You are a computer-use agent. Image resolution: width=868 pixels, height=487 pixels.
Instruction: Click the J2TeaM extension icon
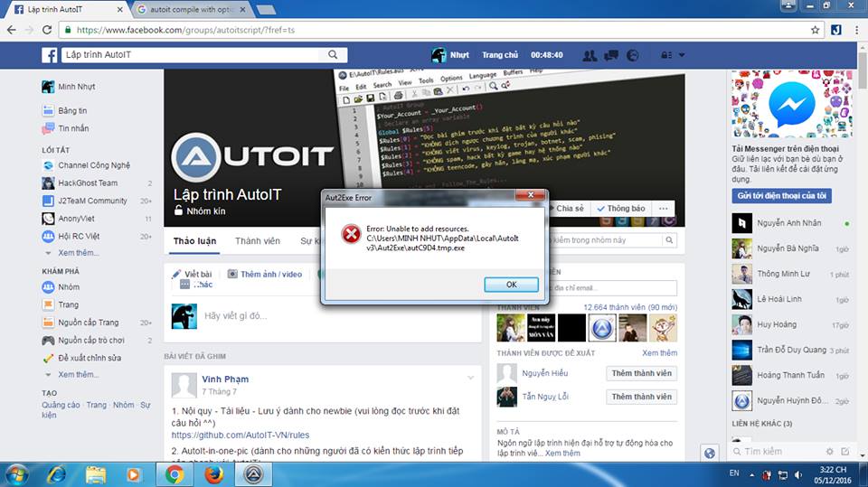click(x=835, y=30)
